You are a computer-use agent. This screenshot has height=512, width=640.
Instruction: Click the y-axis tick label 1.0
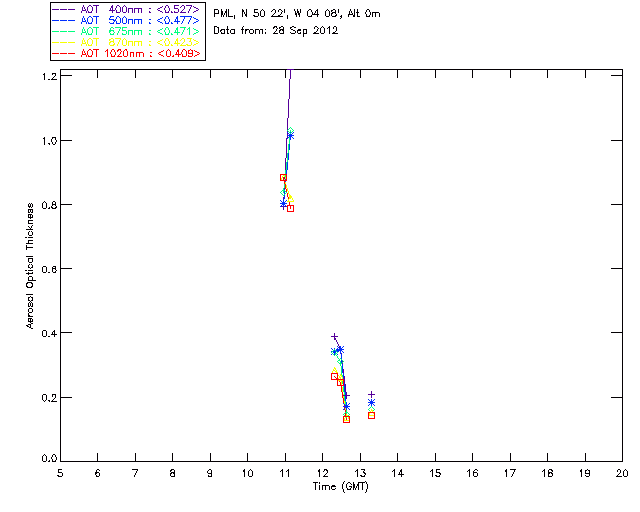pyautogui.click(x=49, y=140)
